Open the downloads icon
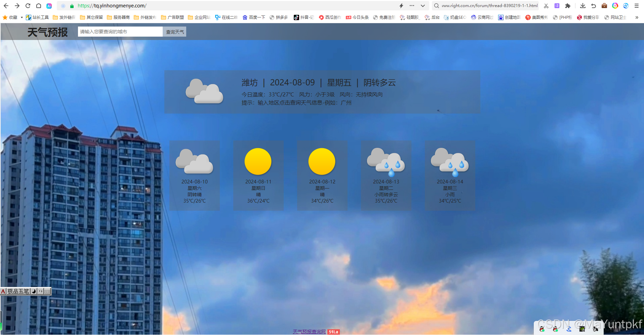The height and width of the screenshot is (335, 644). point(583,6)
